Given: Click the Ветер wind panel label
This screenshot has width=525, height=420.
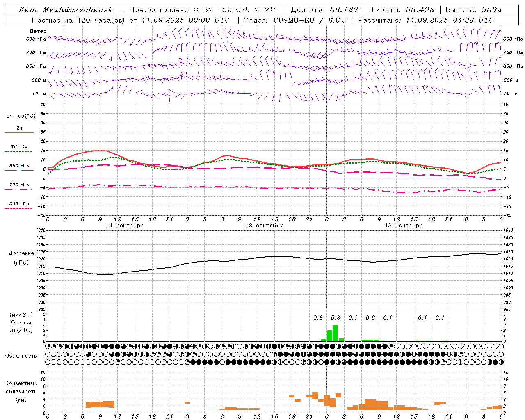Looking at the screenshot, I should [x=38, y=31].
